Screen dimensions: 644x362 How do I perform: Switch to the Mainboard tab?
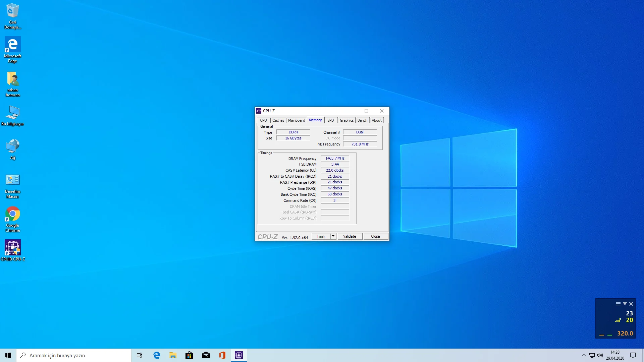[x=296, y=120]
